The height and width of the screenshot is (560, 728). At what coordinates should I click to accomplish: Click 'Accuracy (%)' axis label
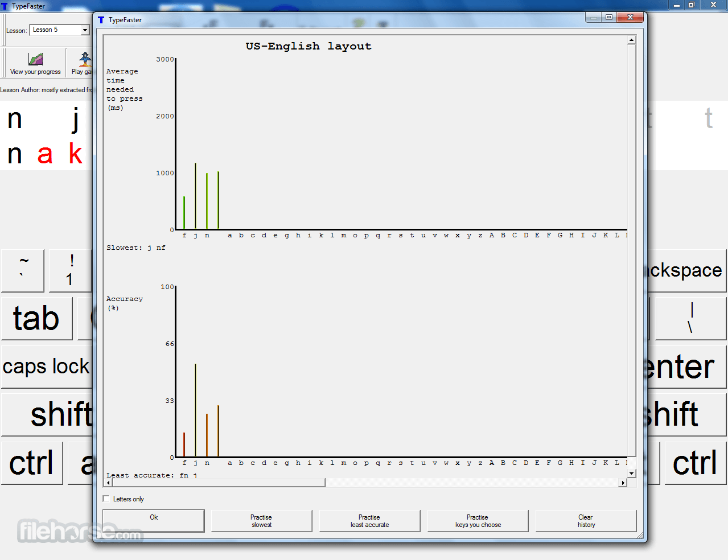tap(125, 303)
